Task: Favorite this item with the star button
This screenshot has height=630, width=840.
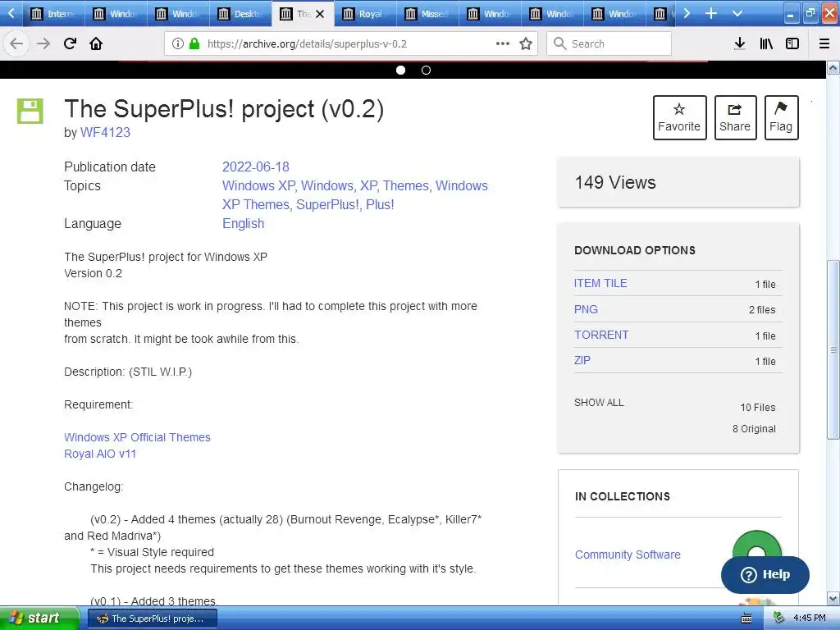Action: [x=679, y=117]
